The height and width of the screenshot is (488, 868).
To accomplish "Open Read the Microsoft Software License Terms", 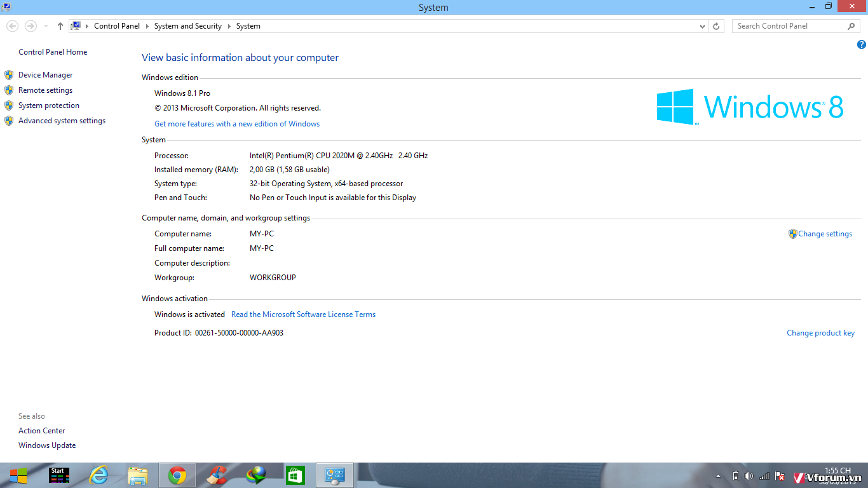I will (x=303, y=315).
